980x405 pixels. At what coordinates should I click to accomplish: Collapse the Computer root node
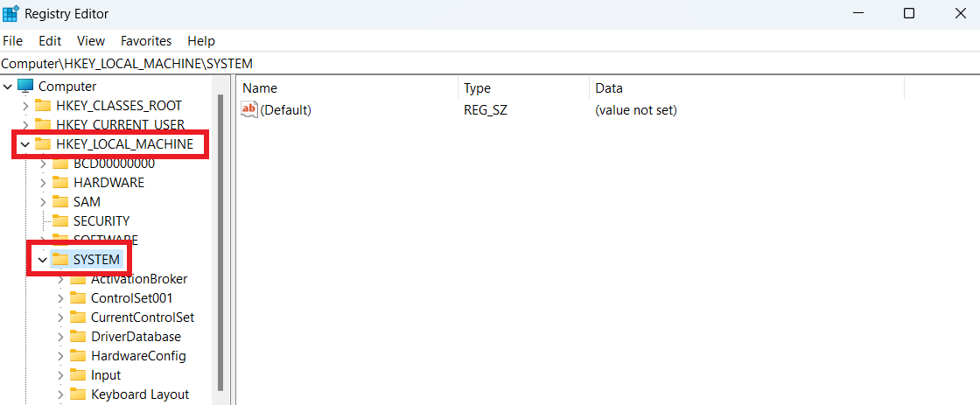8,87
